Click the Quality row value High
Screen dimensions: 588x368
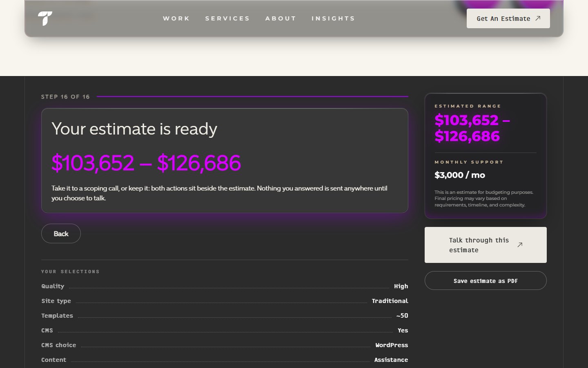[401, 286]
